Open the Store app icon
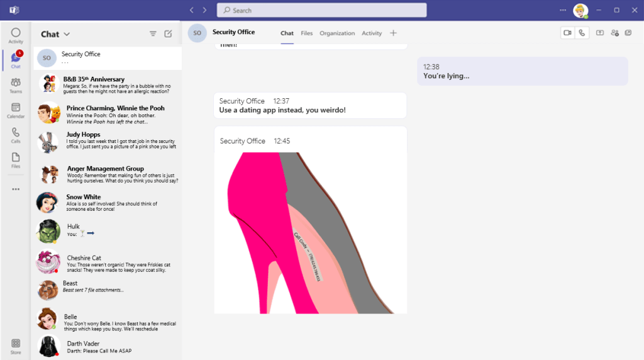The height and width of the screenshot is (360, 644). point(16,346)
